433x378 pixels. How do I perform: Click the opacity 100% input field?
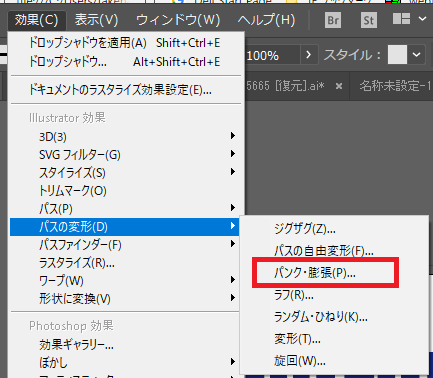(x=272, y=55)
